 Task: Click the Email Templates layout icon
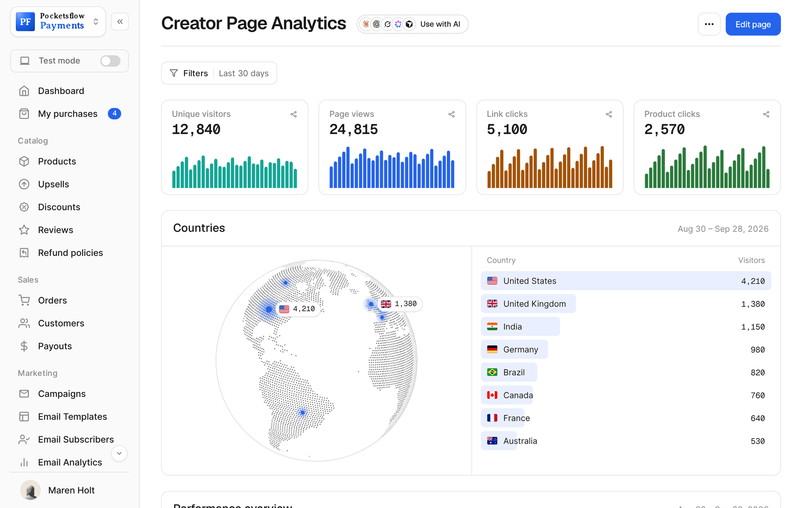tap(24, 417)
